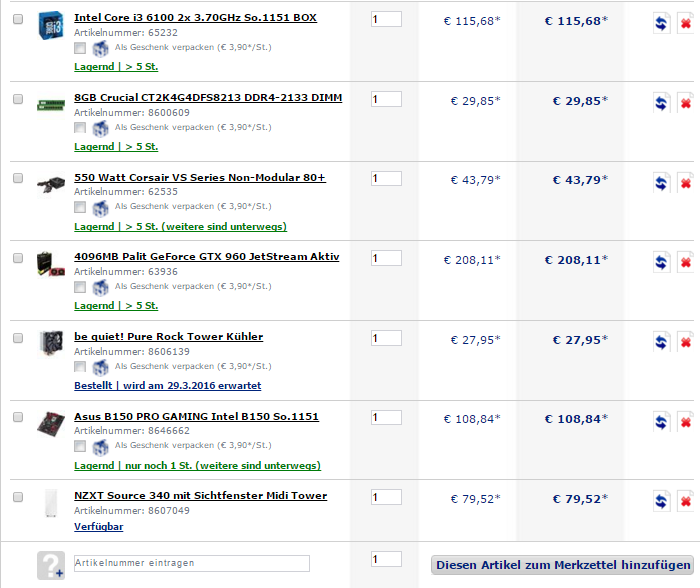Viewport: 700px width, 588px height.
Task: Select checkbox for Asus B150 PRO GAMING row
Action: [x=18, y=417]
